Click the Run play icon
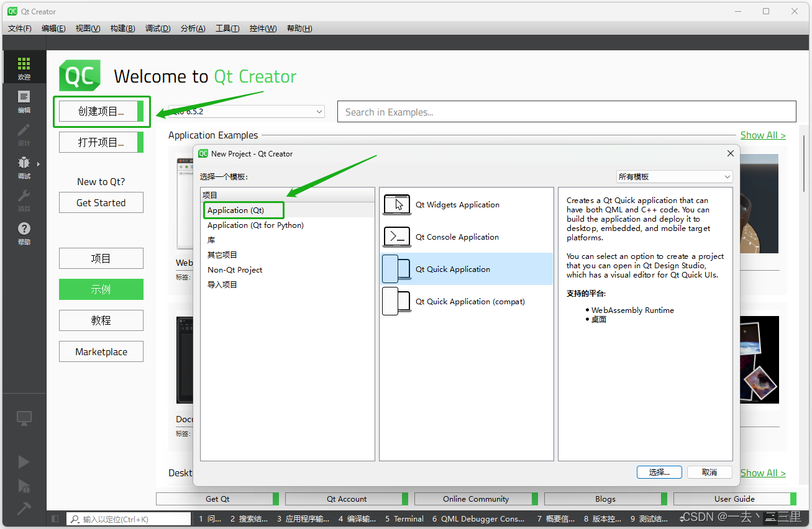 click(x=24, y=462)
